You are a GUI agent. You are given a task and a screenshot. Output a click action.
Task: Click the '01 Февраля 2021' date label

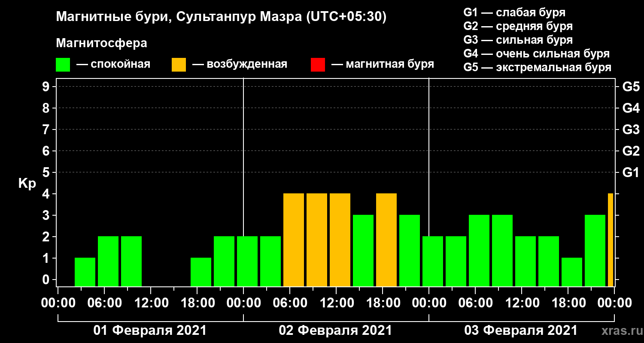(x=150, y=331)
